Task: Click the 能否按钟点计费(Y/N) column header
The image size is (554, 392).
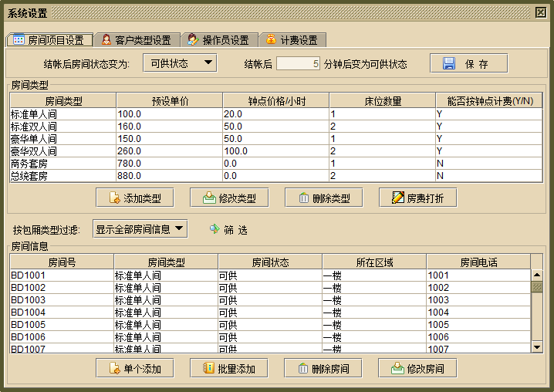Action: tap(489, 101)
